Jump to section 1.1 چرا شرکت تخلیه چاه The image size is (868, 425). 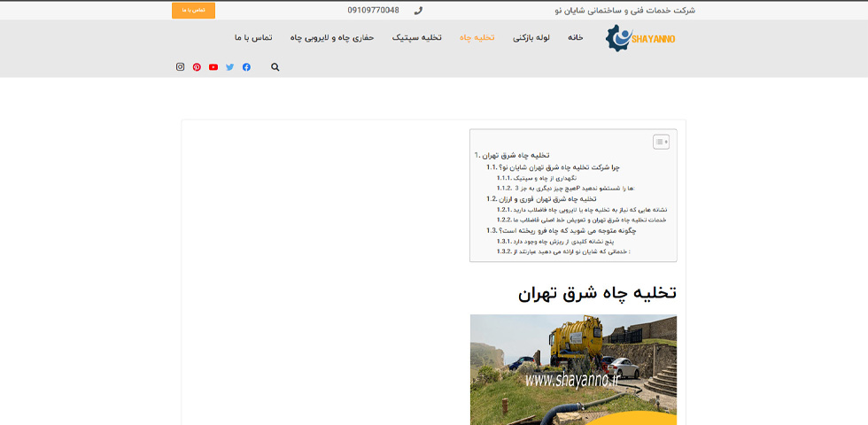pos(553,167)
